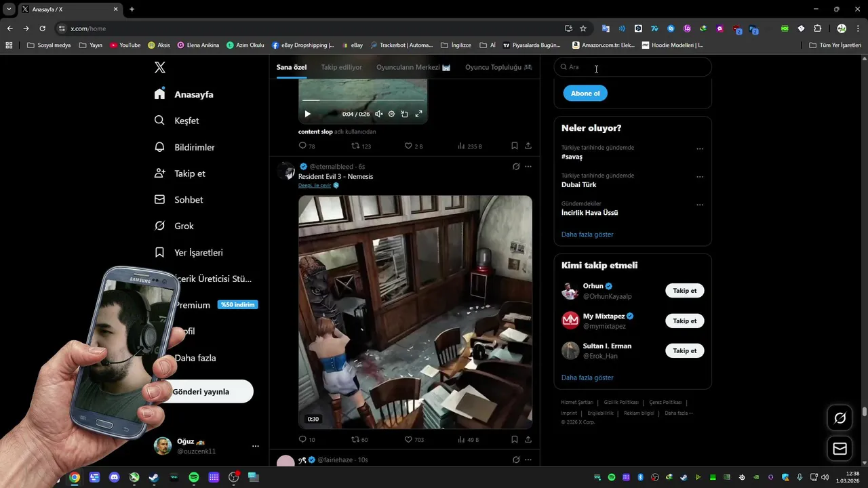Show more under Kimi takip etmeli
Viewport: 868px width, 488px height.
[x=587, y=378]
